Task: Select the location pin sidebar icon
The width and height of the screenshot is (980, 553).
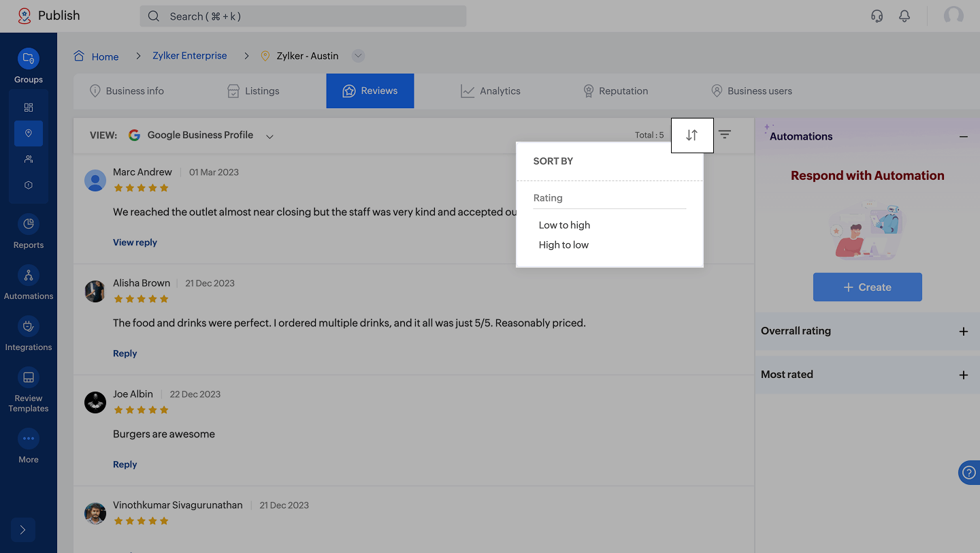Action: (29, 133)
